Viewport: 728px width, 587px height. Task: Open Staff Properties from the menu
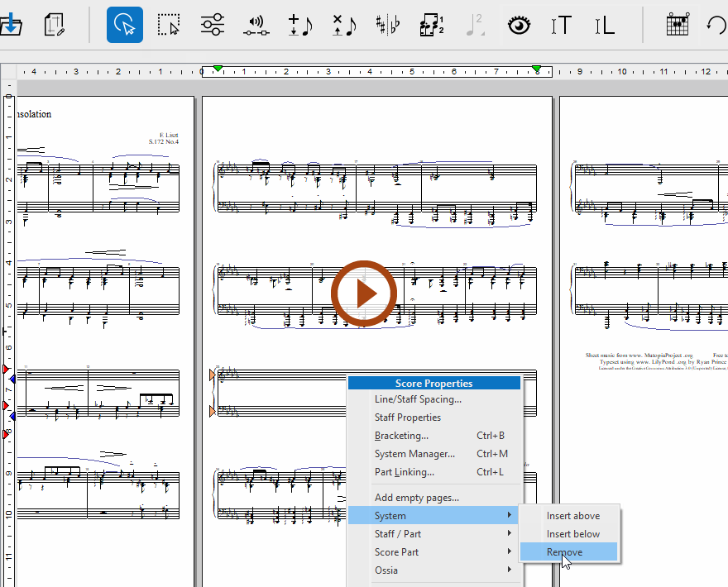pos(408,418)
